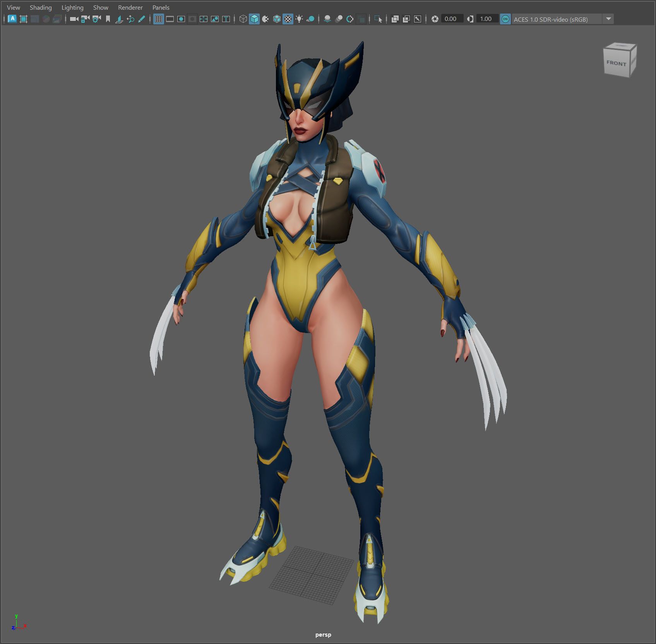Toggle Wireframe display mode cube
Screen dimensions: 656x644
[x=243, y=19]
